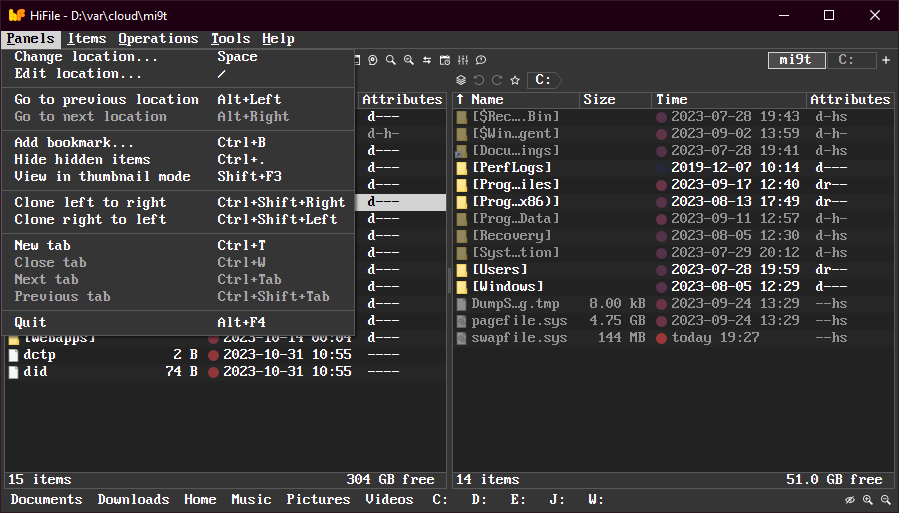Click the swap panels arrows icon
The width and height of the screenshot is (899, 513).
(427, 60)
